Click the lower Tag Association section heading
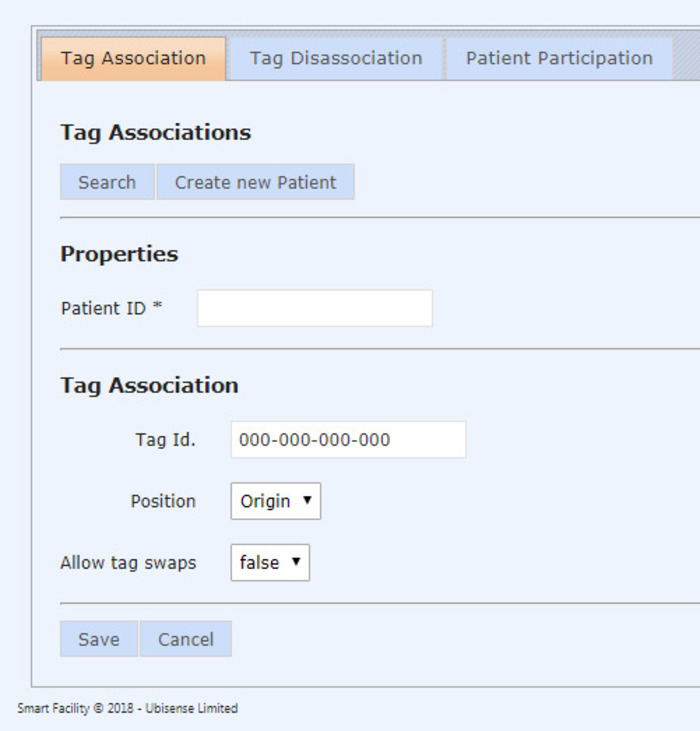This screenshot has height=731, width=700. [x=149, y=385]
